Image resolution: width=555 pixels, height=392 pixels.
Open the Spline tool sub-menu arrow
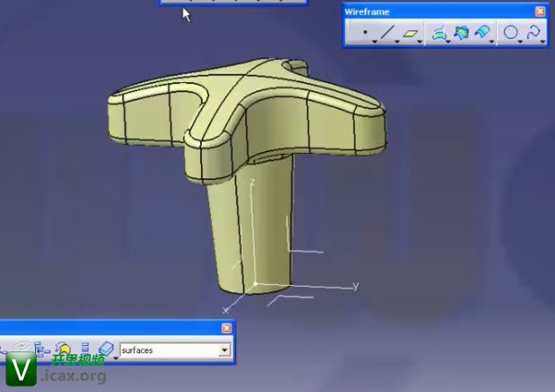click(x=543, y=42)
